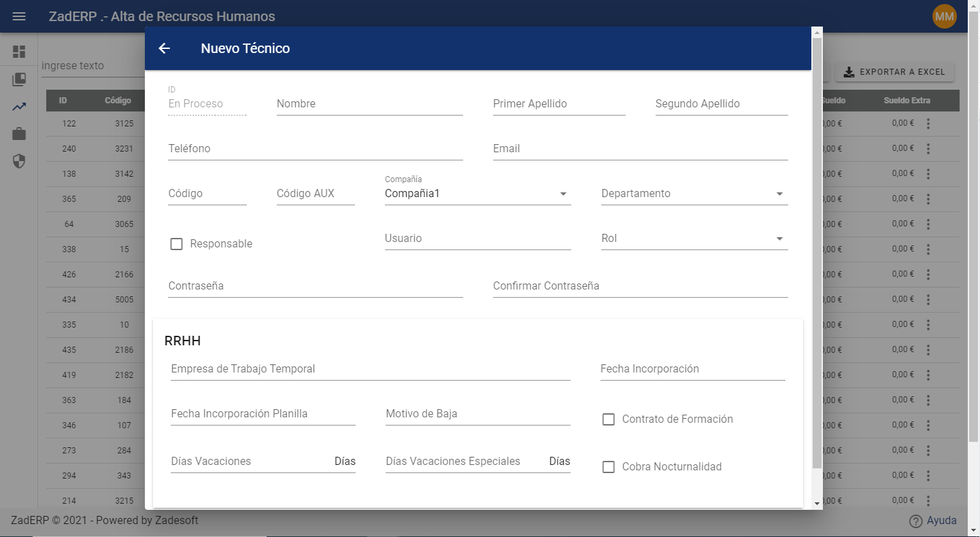Open the dashboard sidebar icon

[19, 52]
